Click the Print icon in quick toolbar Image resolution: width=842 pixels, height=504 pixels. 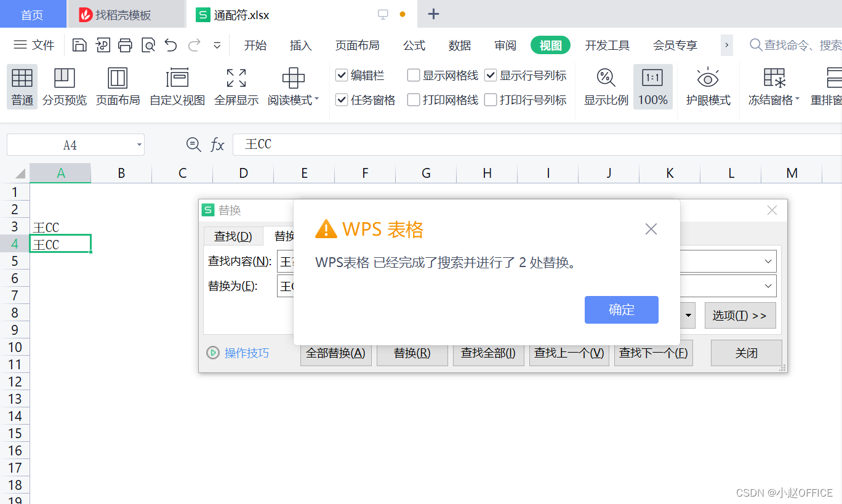tap(125, 45)
